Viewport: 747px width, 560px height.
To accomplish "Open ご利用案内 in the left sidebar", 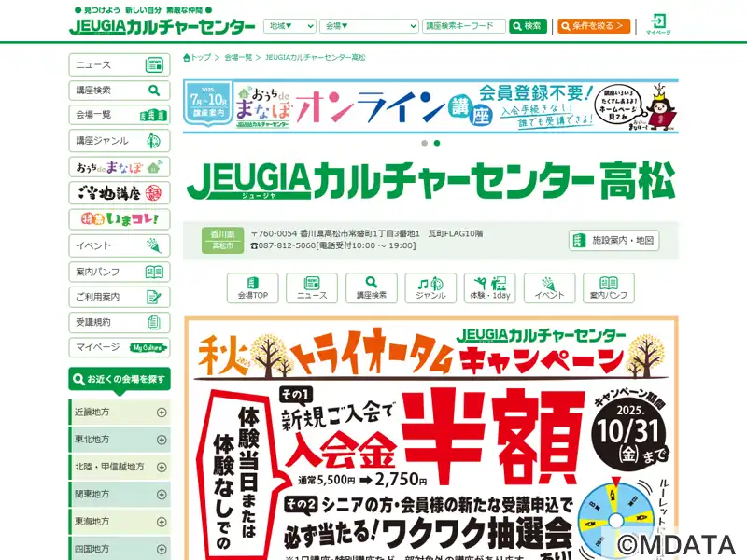I will (x=120, y=297).
